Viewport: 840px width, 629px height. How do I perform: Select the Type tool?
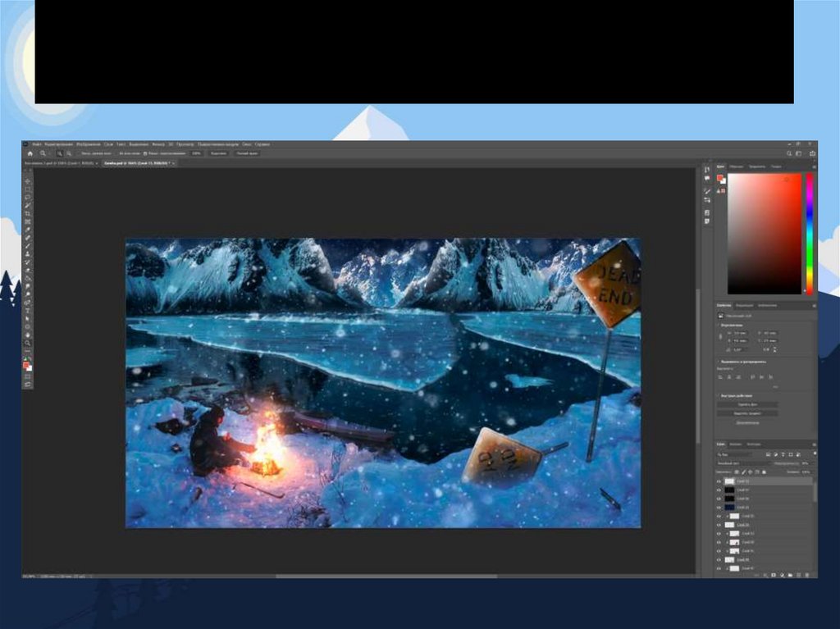pyautogui.click(x=27, y=310)
